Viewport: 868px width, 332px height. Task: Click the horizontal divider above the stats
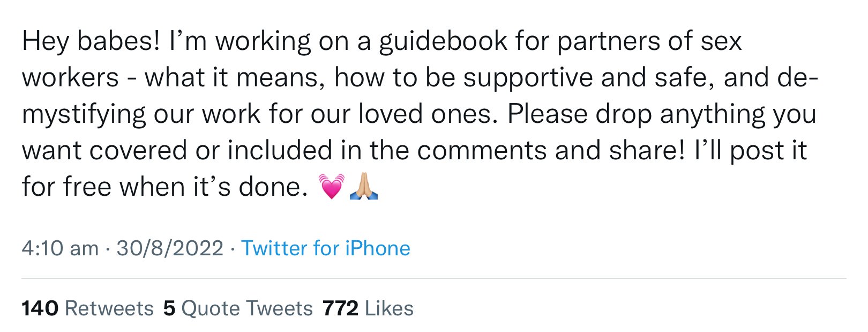(434, 279)
